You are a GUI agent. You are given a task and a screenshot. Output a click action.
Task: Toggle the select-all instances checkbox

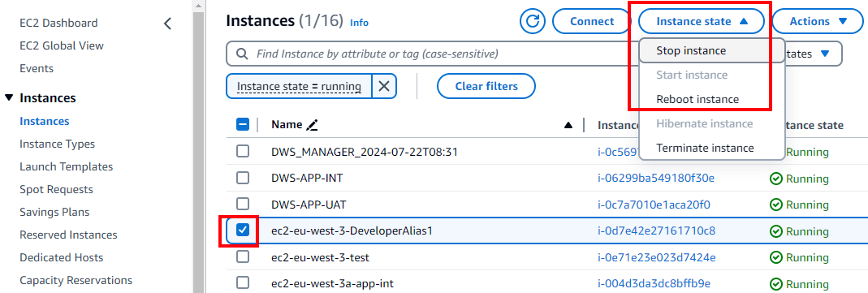[243, 124]
